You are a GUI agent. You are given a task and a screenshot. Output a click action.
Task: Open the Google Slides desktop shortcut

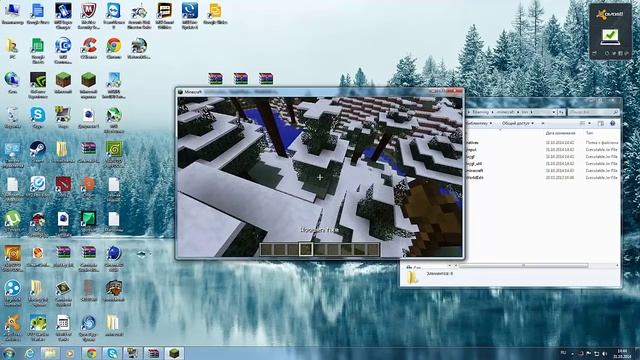[x=215, y=14]
